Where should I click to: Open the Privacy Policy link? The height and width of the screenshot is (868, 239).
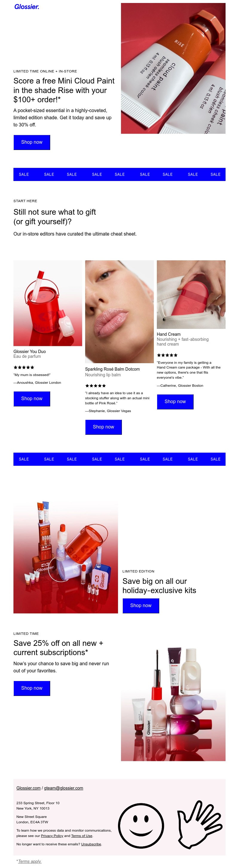pyautogui.click(x=52, y=836)
